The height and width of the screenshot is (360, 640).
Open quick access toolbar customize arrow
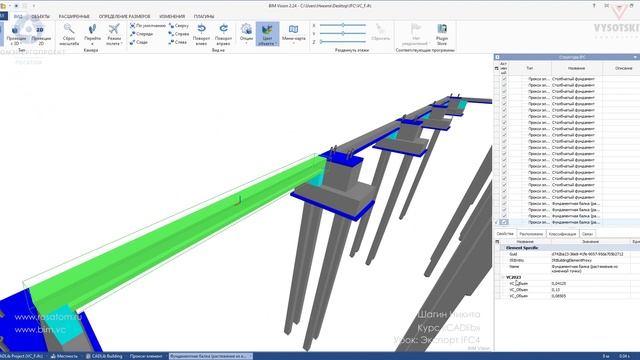(33, 6)
